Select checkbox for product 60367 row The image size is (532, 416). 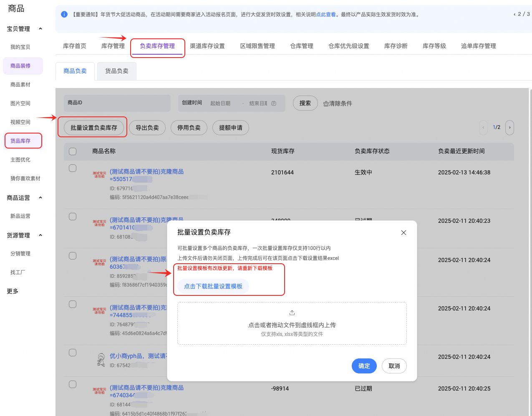click(73, 256)
